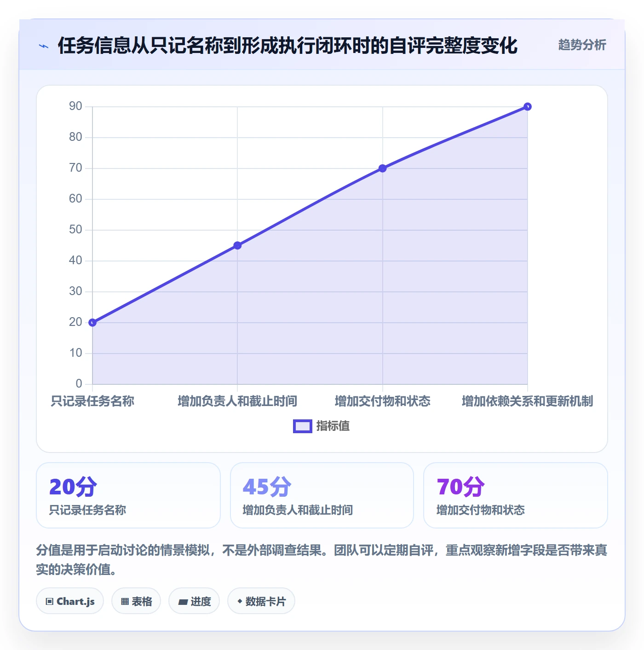Image resolution: width=644 pixels, height=650 pixels.
Task: Toggle the 指标值 legend swatch
Action: pos(303,426)
